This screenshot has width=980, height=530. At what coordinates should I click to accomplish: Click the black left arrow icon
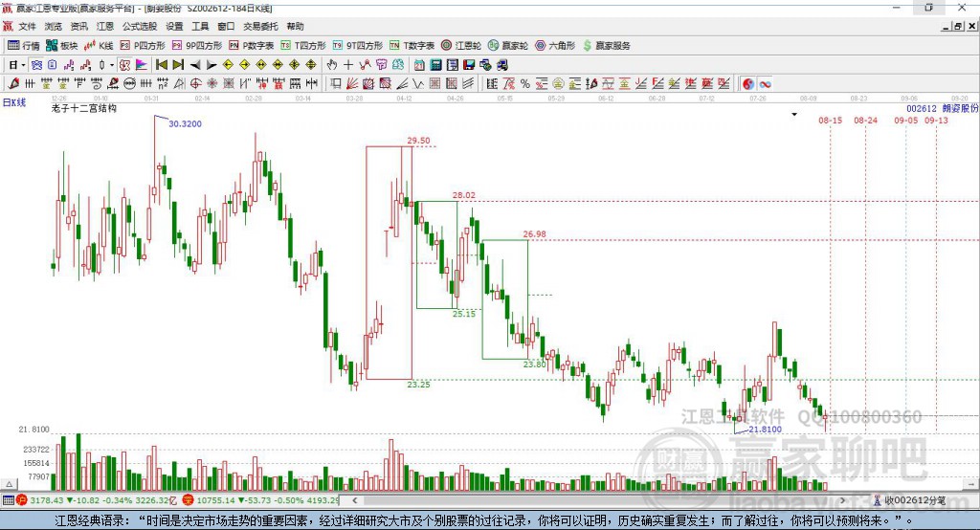pyautogui.click(x=195, y=65)
